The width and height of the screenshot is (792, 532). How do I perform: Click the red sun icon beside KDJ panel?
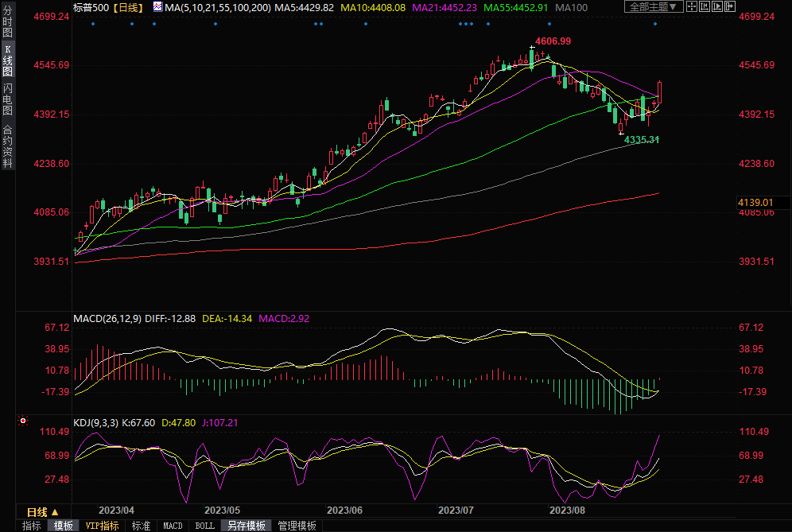click(x=23, y=421)
